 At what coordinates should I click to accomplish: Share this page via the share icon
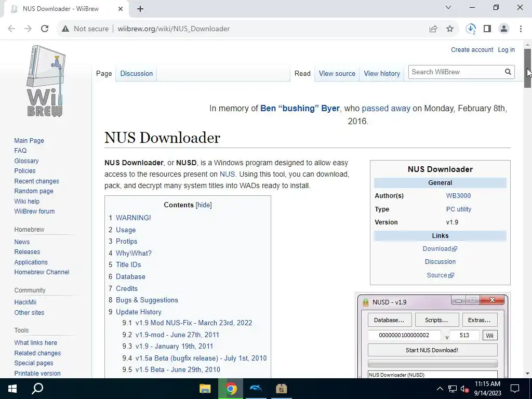(x=433, y=29)
